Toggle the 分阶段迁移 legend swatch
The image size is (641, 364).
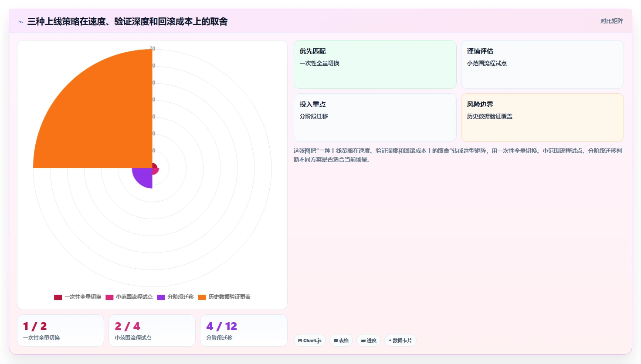(x=161, y=297)
